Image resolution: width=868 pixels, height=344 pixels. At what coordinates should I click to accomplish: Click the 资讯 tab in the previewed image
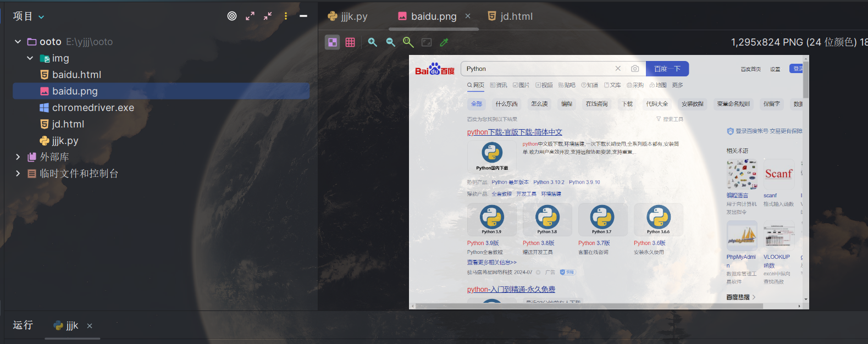coord(499,85)
